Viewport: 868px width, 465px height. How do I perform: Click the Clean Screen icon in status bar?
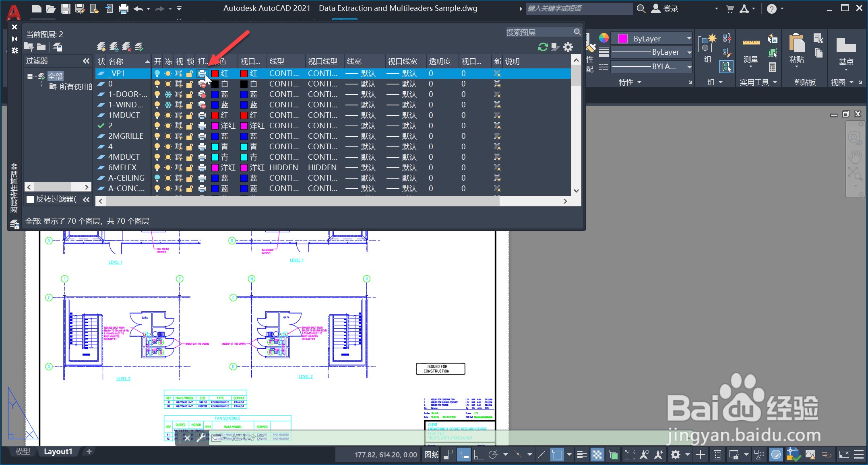(844, 455)
